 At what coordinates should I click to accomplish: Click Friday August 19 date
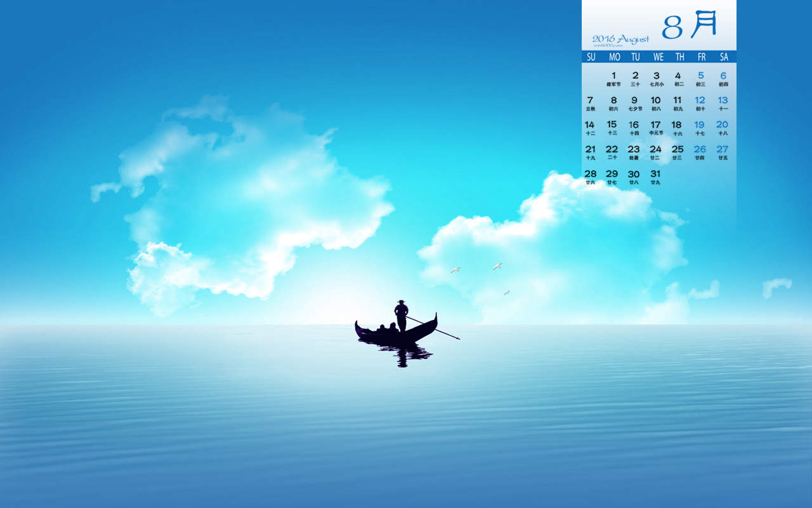pos(699,127)
